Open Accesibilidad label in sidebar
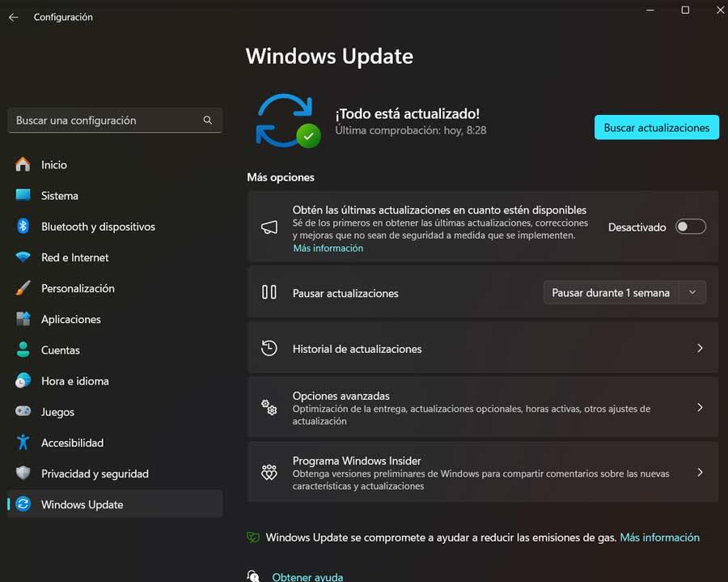Image resolution: width=728 pixels, height=582 pixels. (73, 443)
